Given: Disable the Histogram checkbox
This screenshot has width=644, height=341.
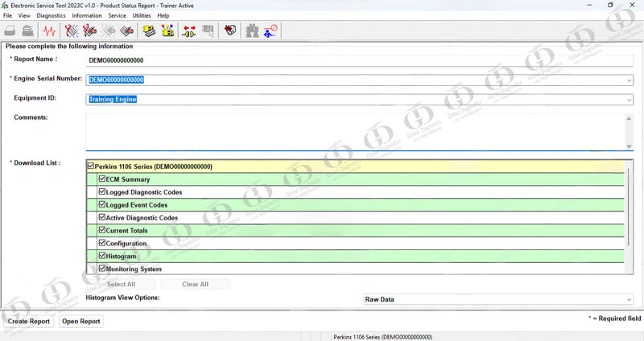Looking at the screenshot, I should pyautogui.click(x=102, y=256).
